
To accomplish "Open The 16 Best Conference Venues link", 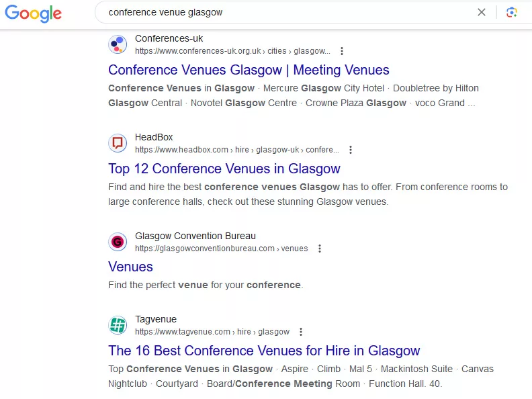I will tap(264, 351).
